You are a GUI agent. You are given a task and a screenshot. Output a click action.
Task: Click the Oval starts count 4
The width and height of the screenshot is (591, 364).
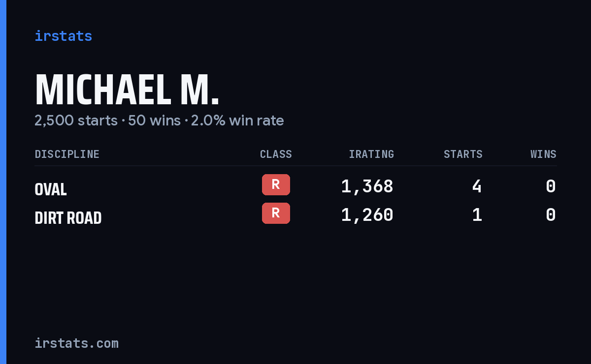pyautogui.click(x=477, y=186)
